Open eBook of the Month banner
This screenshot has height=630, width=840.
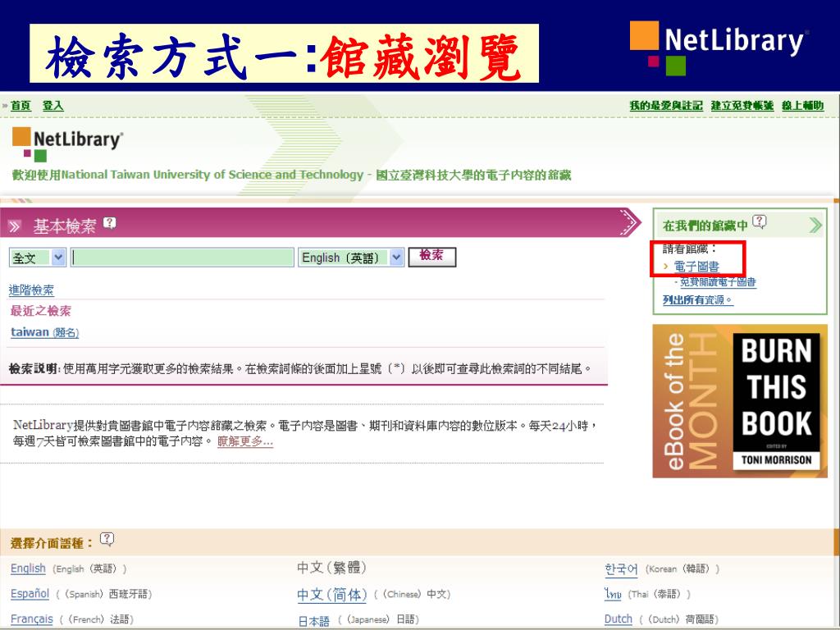pyautogui.click(x=740, y=400)
